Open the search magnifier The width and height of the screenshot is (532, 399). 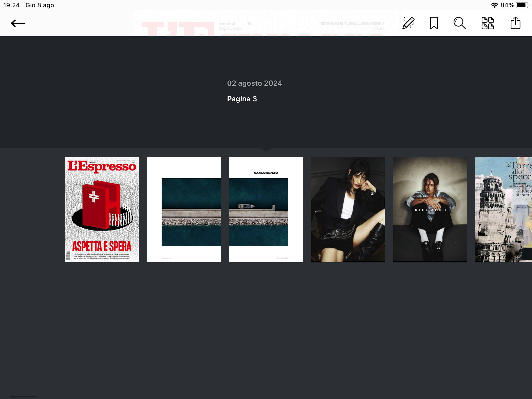pyautogui.click(x=460, y=23)
